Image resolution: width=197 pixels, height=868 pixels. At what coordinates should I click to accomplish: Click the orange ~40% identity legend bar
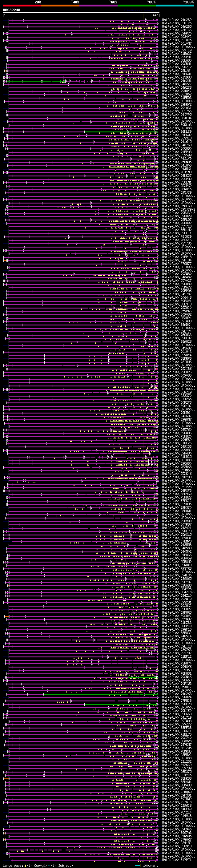[60, 6]
